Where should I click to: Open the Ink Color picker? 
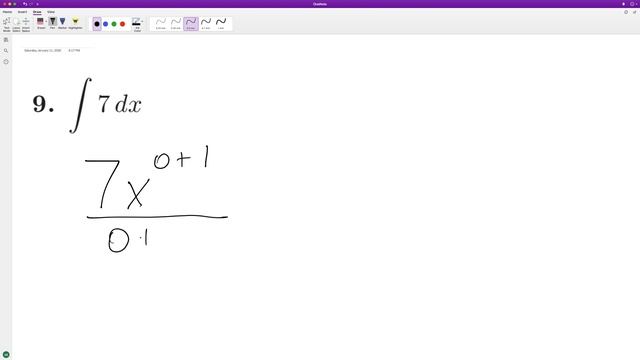coord(137,24)
